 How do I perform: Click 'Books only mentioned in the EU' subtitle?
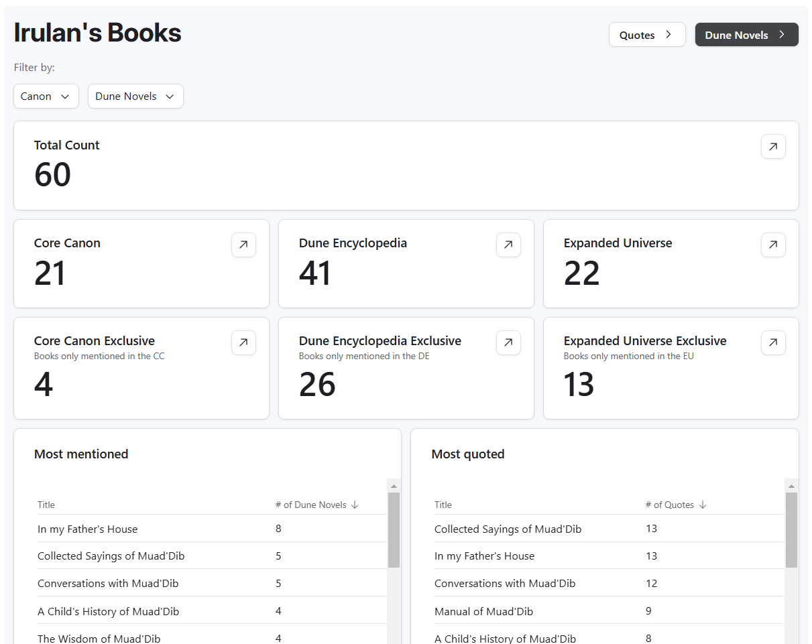(x=629, y=356)
